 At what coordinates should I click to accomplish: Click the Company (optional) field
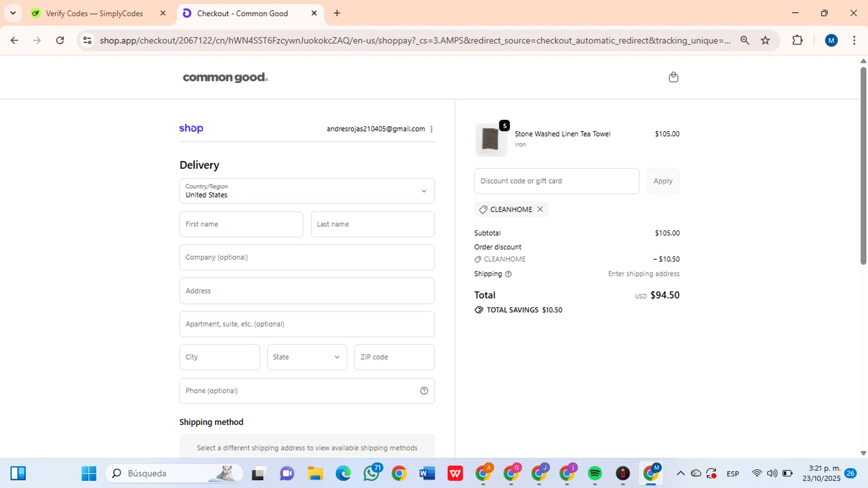(307, 258)
